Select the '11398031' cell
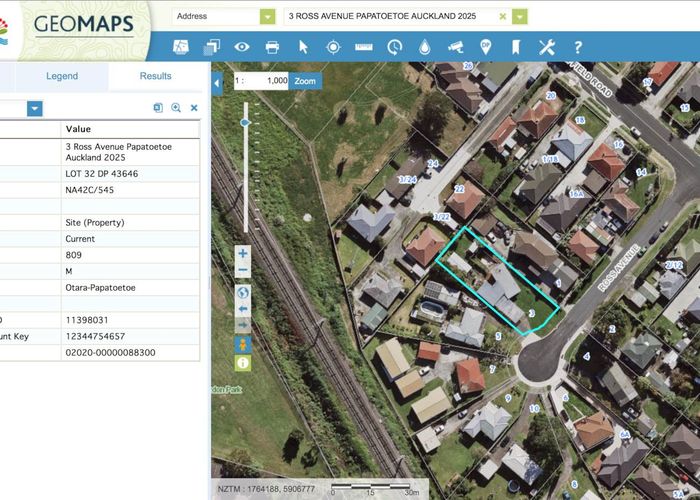This screenshot has width=700, height=500. (x=130, y=320)
